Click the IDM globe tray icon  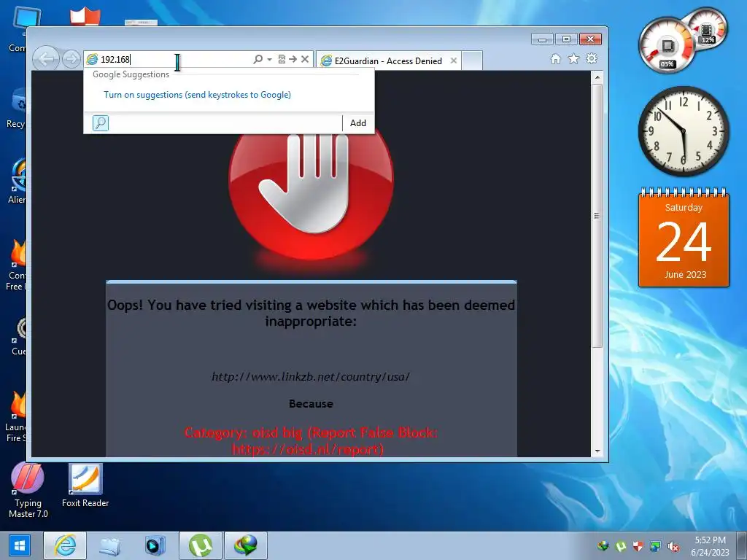[x=603, y=545]
